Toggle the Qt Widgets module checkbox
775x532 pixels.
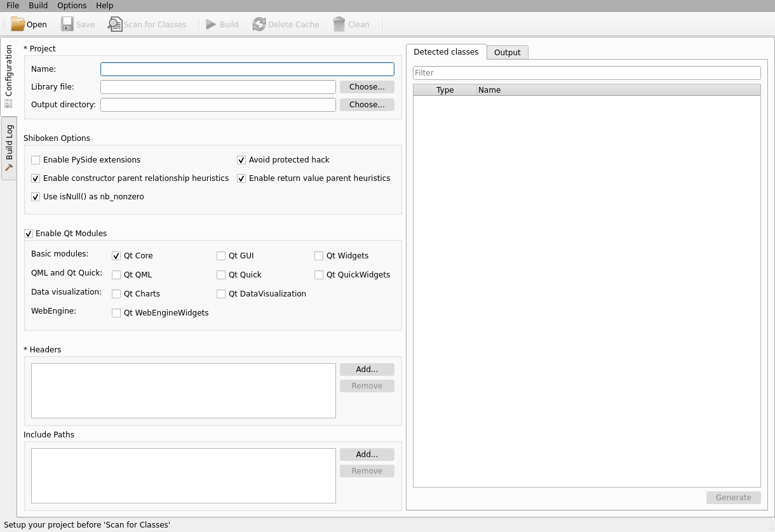tap(319, 256)
